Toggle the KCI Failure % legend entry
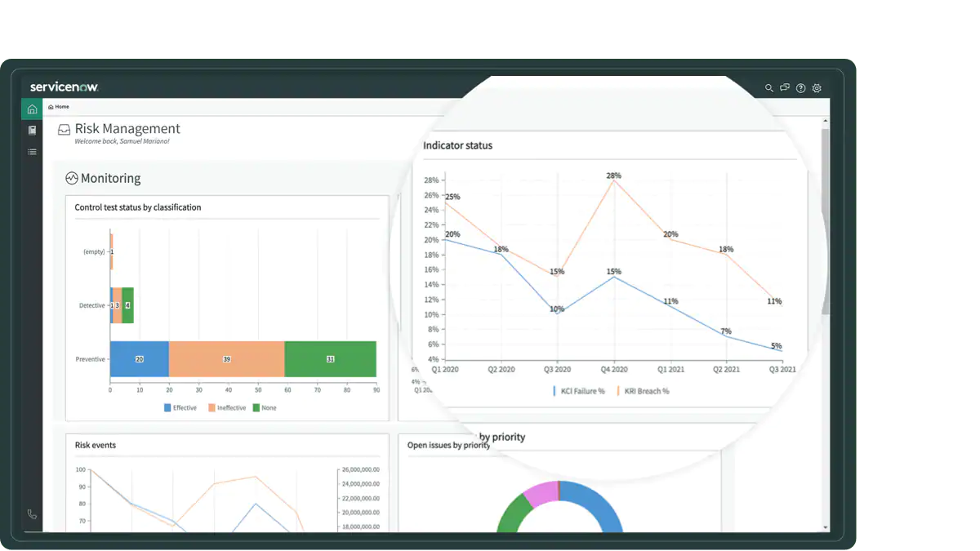The image size is (980, 551). [x=579, y=391]
